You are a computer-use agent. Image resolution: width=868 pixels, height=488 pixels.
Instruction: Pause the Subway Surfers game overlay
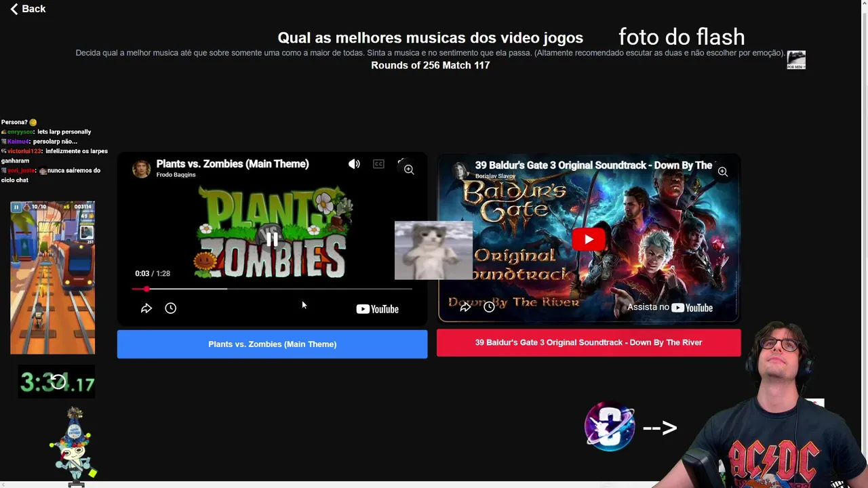[x=16, y=207]
